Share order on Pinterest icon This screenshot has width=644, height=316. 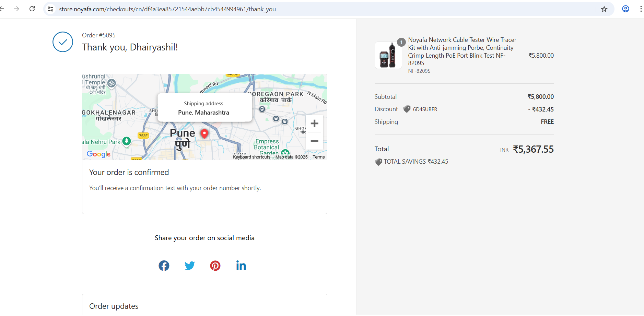point(215,266)
